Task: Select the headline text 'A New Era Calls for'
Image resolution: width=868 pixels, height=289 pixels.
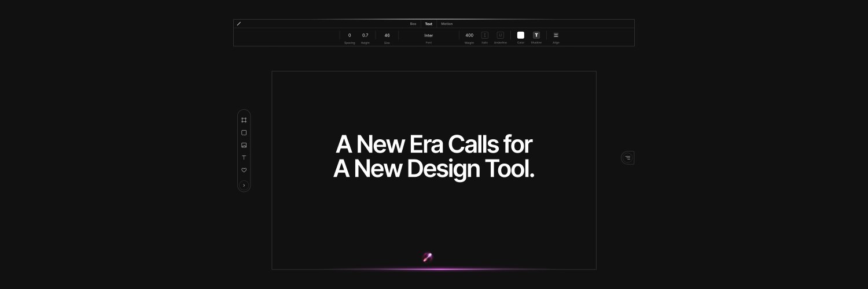Action: coord(434,144)
